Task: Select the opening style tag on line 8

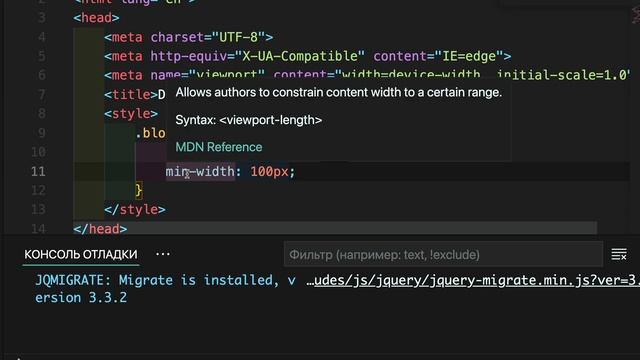Action: 131,113
